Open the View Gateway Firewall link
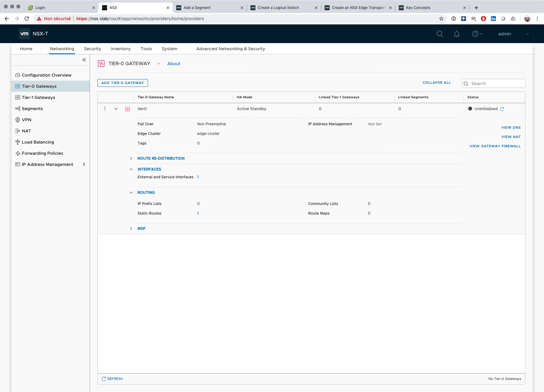This screenshot has width=544, height=392. 495,146
